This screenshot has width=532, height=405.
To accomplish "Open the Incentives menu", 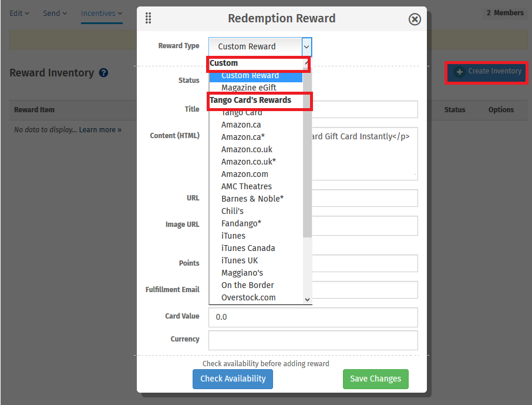I will pyautogui.click(x=102, y=13).
